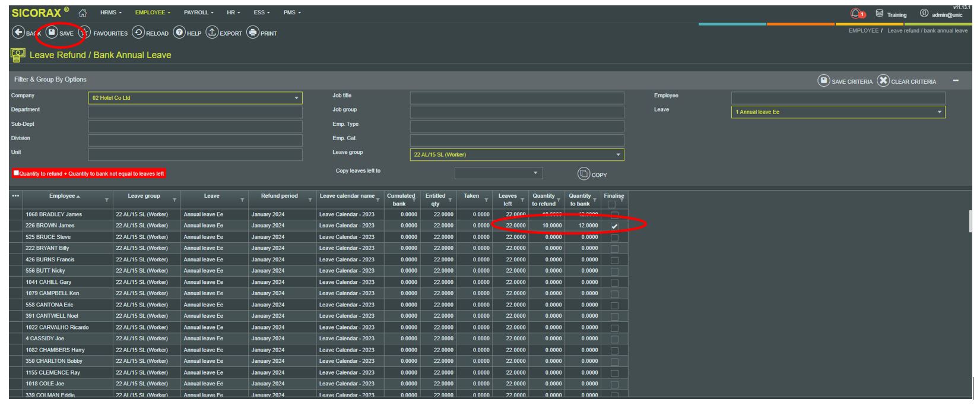Check Finalise for 222 BRYANT Billy
Screen dimensions: 980x405
click(614, 249)
